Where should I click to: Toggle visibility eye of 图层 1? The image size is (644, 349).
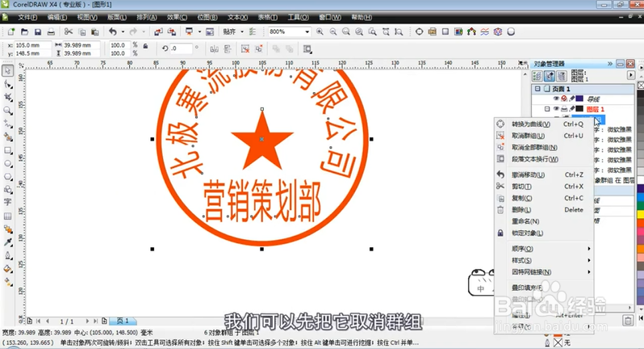[x=556, y=109]
